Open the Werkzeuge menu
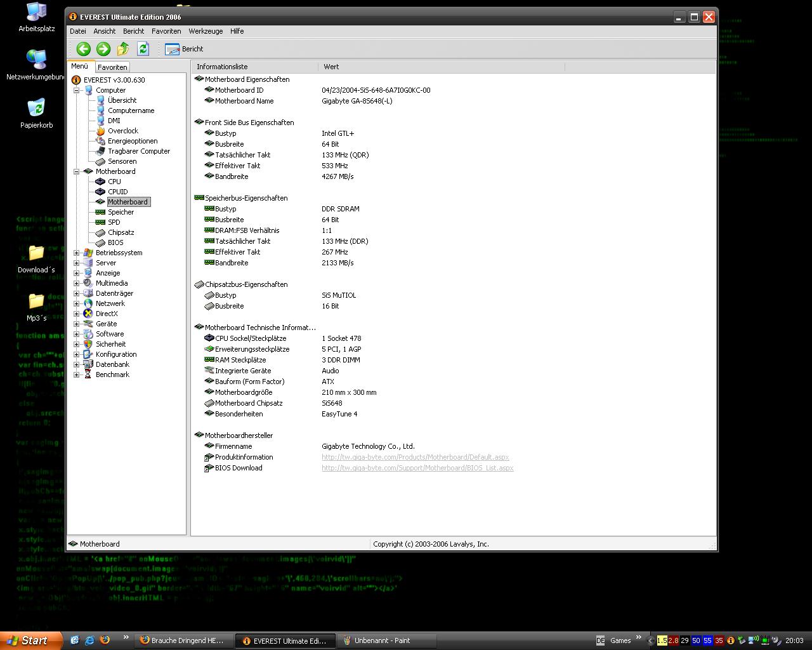Viewport: 812px width, 650px height. [206, 31]
